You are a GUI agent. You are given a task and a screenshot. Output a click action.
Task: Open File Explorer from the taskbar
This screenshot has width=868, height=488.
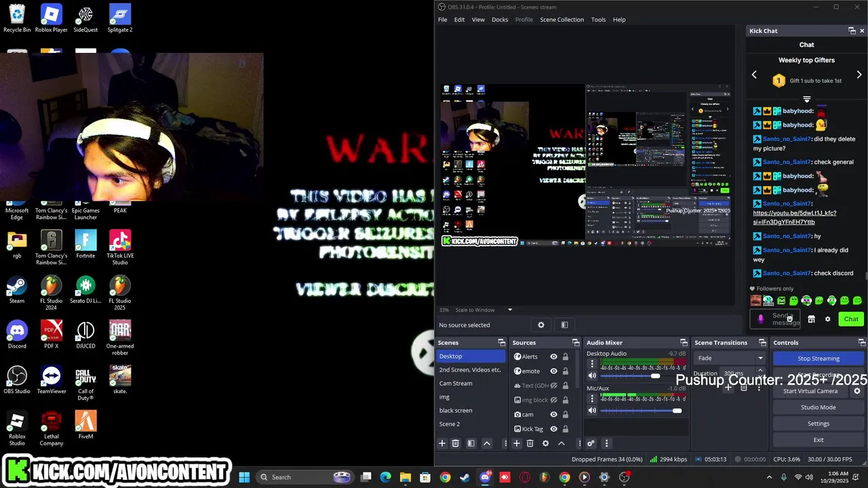[x=406, y=477]
